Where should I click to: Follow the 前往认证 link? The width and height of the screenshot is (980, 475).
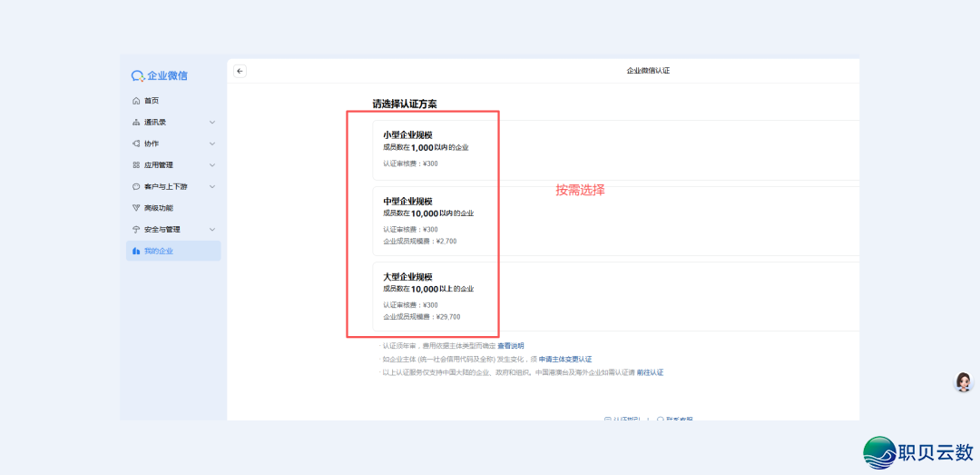coord(650,372)
